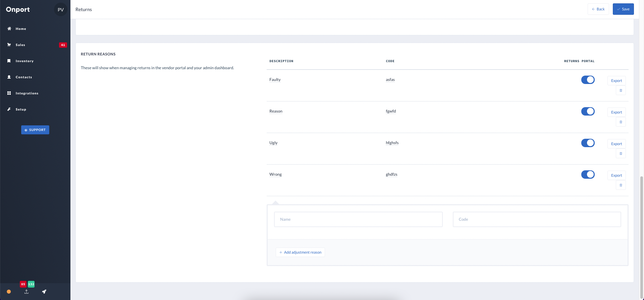Edit the Wrong description text
Viewport: 644px width, 300px height.
click(x=275, y=174)
